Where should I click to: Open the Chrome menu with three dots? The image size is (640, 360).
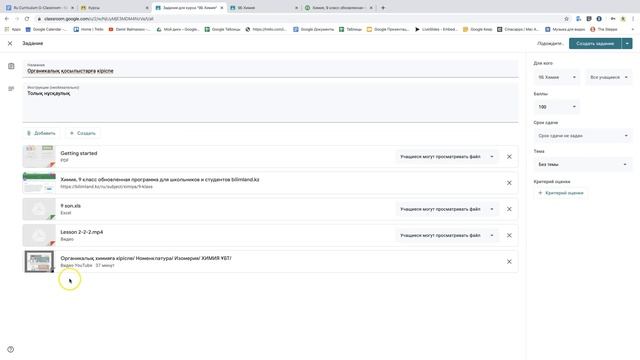633,19
